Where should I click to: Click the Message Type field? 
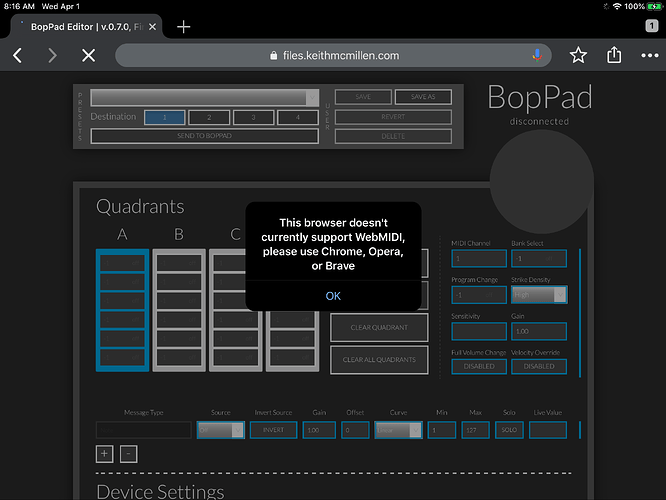[x=144, y=430]
